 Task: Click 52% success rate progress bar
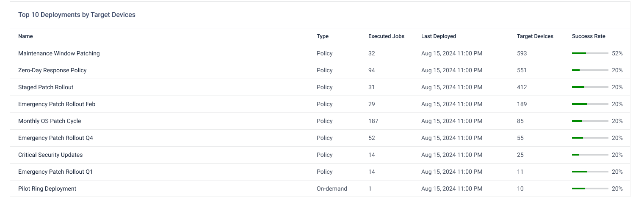[x=590, y=54]
